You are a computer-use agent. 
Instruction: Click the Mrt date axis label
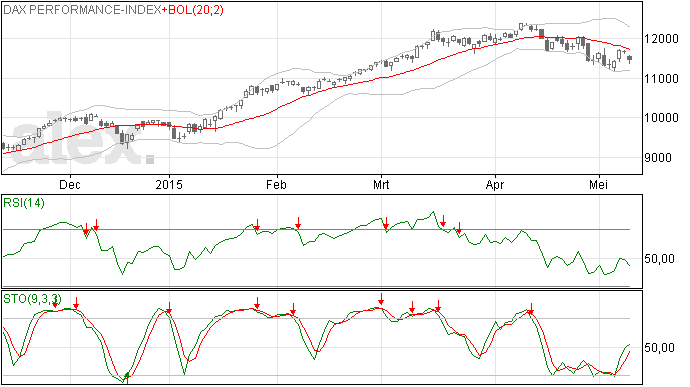(x=381, y=184)
